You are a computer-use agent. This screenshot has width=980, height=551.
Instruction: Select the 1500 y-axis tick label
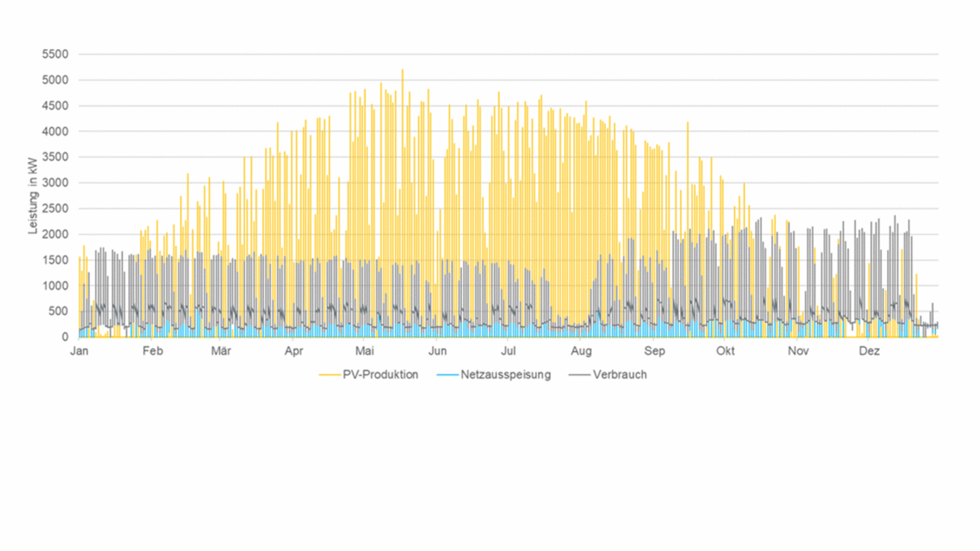(56, 260)
